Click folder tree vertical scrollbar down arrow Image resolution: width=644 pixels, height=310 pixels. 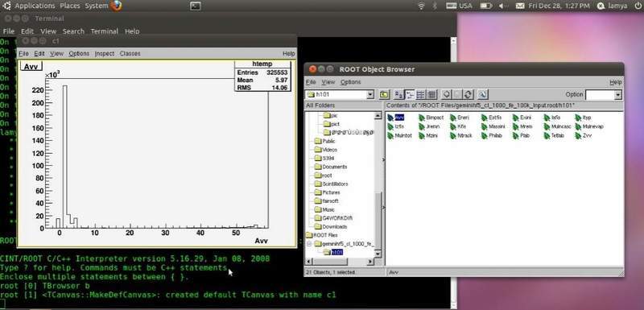(x=378, y=254)
